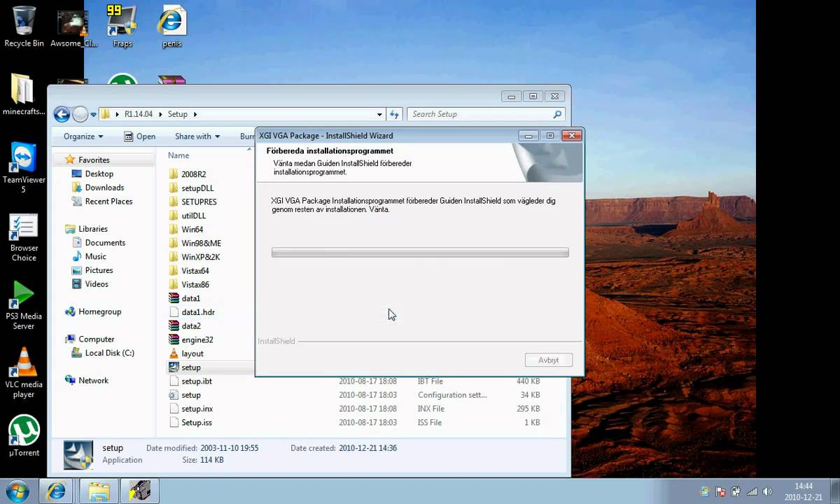Expand breadcrumb arrow after Setup
The width and height of the screenshot is (840, 504).
[195, 114]
